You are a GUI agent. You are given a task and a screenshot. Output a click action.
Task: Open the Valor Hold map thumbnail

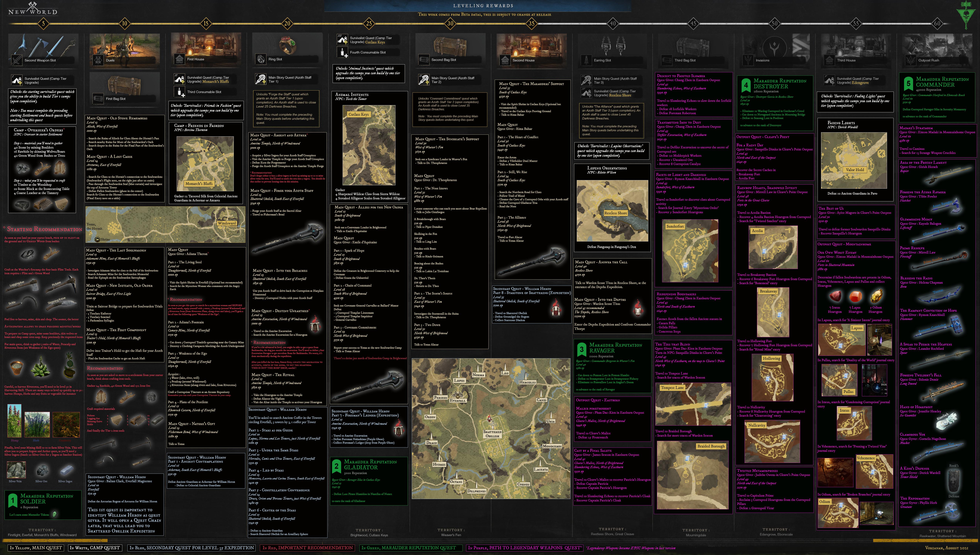click(x=854, y=161)
